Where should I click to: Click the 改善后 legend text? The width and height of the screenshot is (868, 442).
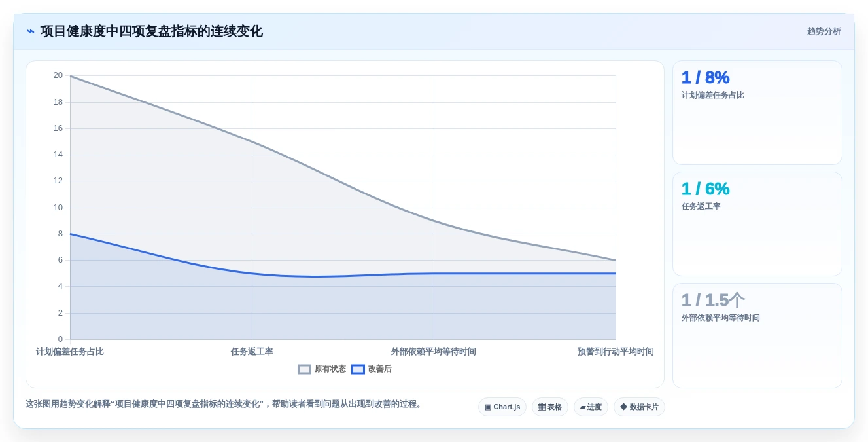(x=380, y=369)
